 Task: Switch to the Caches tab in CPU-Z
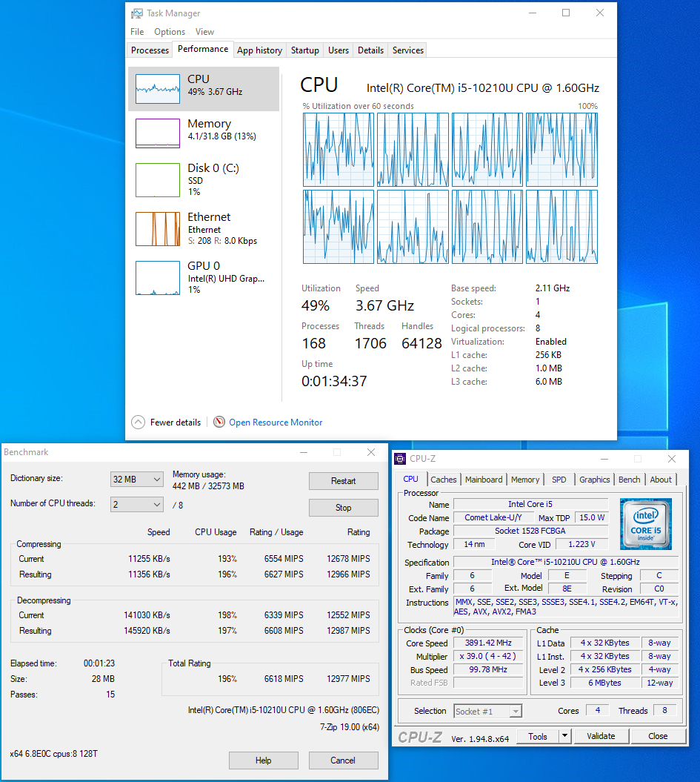pyautogui.click(x=444, y=480)
